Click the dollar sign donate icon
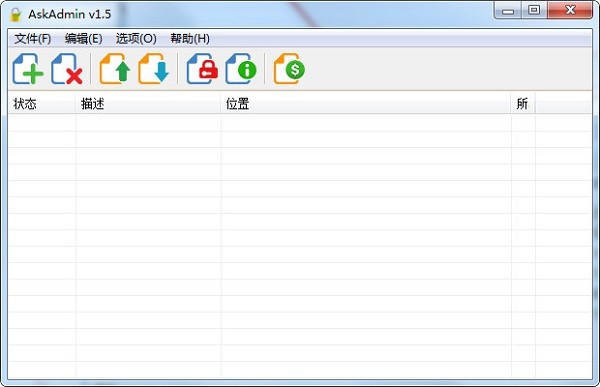 click(x=289, y=69)
